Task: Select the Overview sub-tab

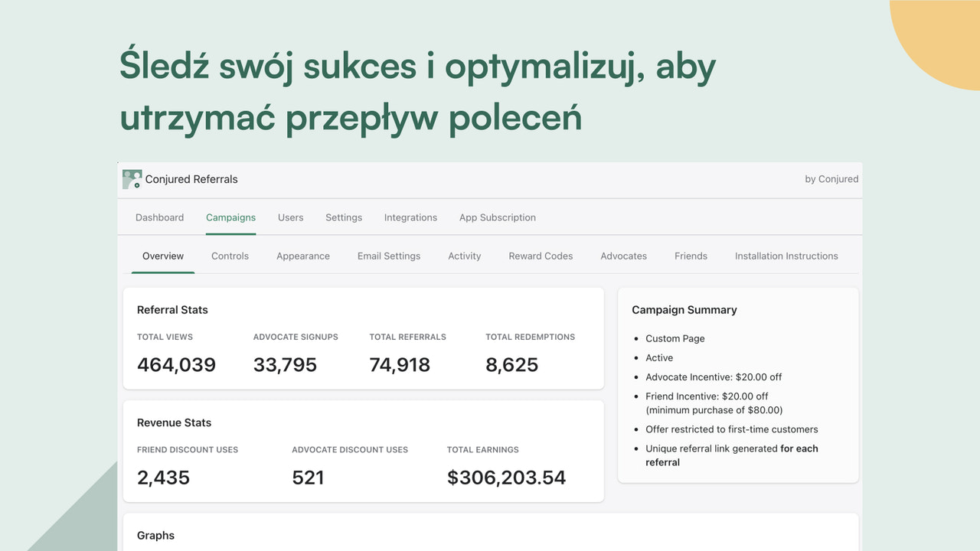Action: (x=163, y=256)
